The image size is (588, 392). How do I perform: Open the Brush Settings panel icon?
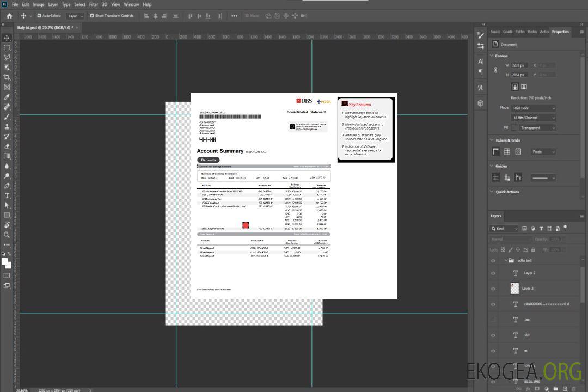point(480,35)
